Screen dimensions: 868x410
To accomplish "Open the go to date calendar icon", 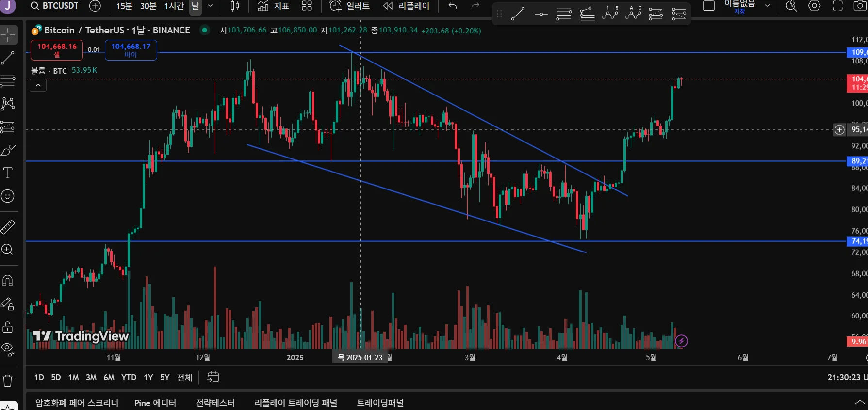I will 213,377.
